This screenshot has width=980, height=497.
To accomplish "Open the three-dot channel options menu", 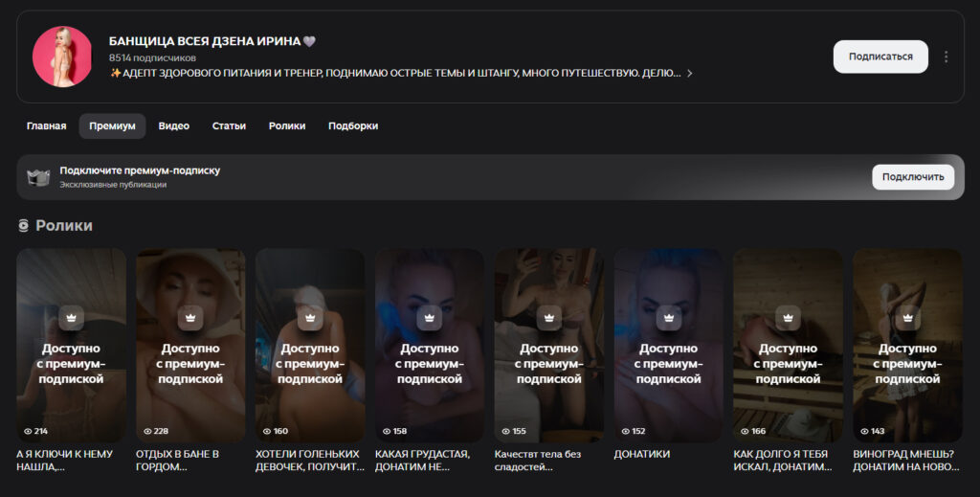I will 946,56.
